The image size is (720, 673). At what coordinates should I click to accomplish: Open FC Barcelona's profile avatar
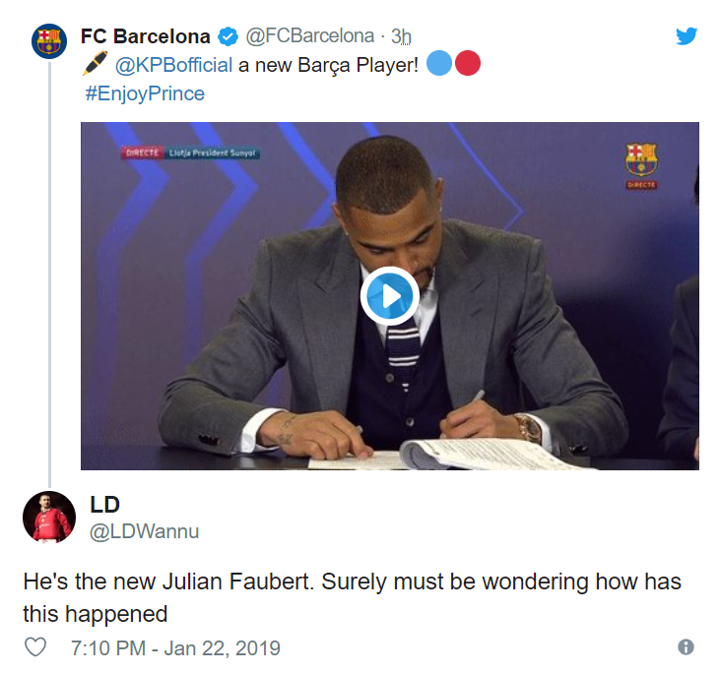(47, 41)
